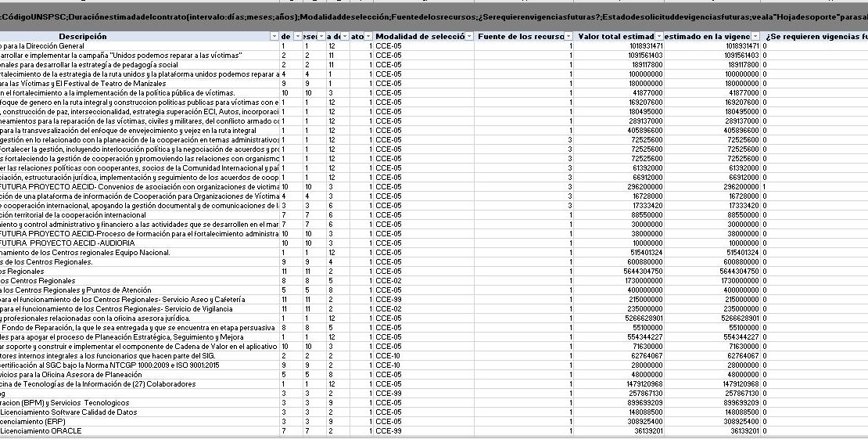This screenshot has width=868, height=439.
Task: Open filter dropdown of the 'a de' column
Action: [345, 37]
